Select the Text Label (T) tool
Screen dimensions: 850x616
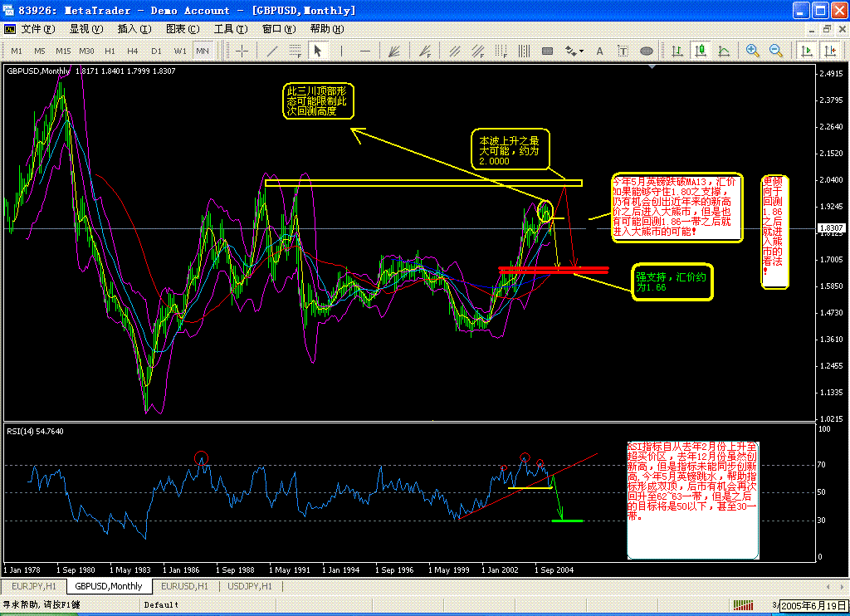[623, 51]
